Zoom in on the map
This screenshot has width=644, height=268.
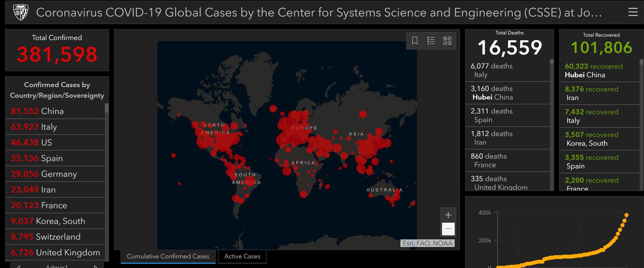(448, 215)
